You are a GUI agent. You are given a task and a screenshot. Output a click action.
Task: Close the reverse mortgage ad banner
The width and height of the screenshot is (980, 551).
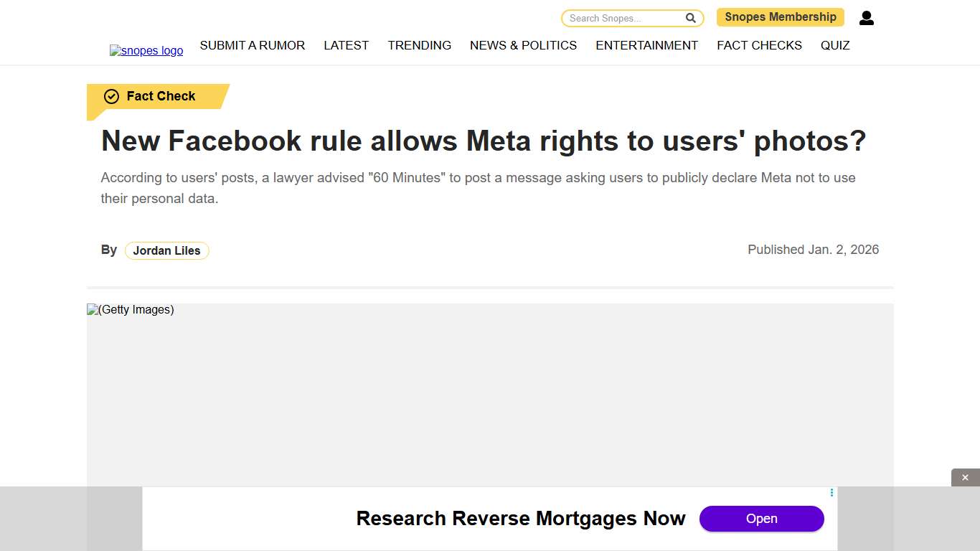tap(964, 476)
